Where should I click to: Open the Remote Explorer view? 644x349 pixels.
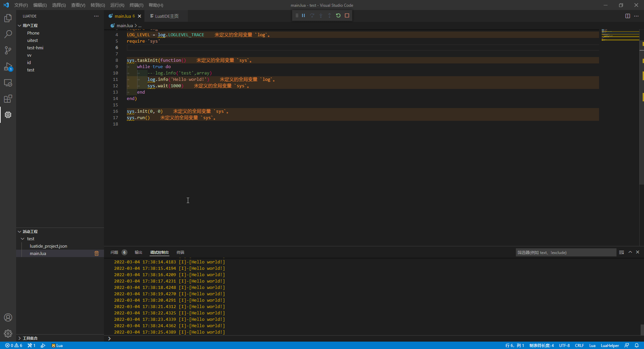8,83
